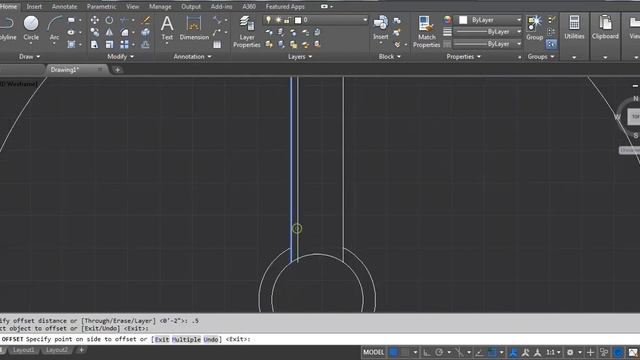This screenshot has height=360, width=640.
Task: Open the Manage ribbon tab
Action: tap(160, 7)
